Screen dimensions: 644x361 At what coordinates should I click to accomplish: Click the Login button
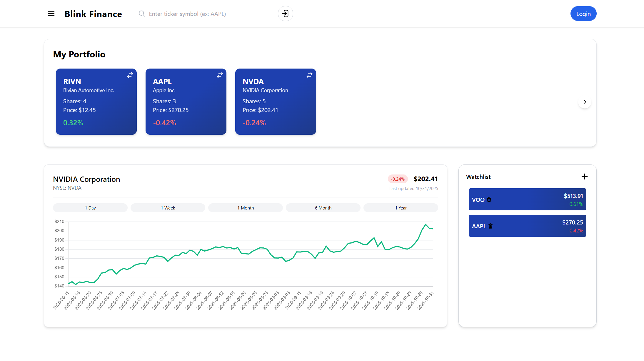(x=583, y=14)
